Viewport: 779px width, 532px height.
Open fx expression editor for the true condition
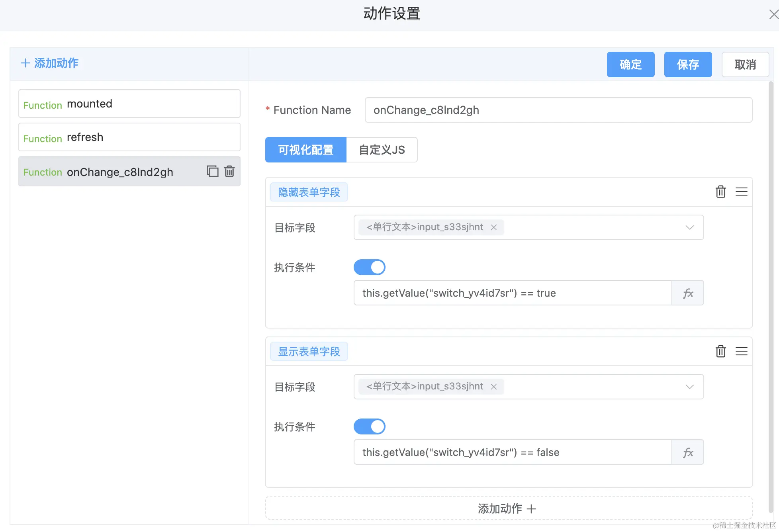688,293
